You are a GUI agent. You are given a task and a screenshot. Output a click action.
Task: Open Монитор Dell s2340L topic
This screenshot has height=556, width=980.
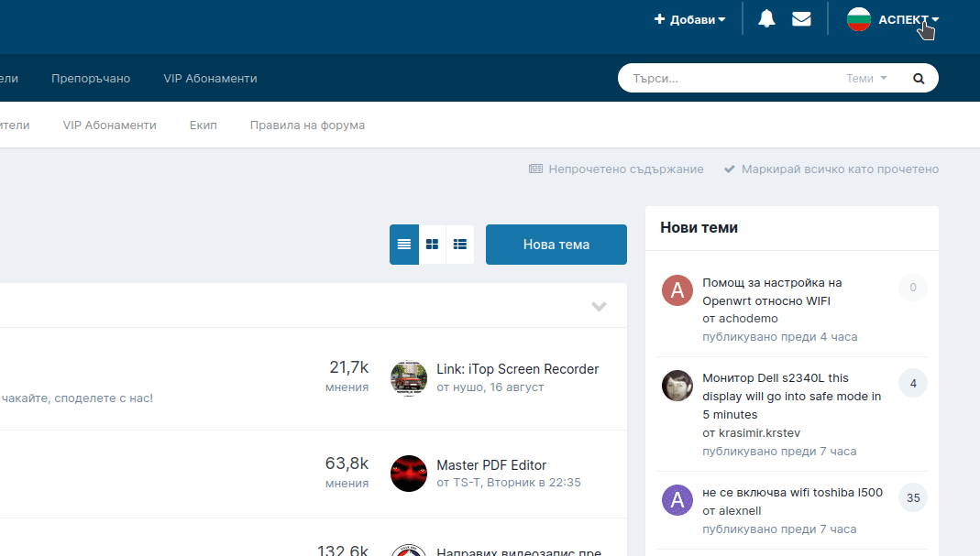(792, 396)
